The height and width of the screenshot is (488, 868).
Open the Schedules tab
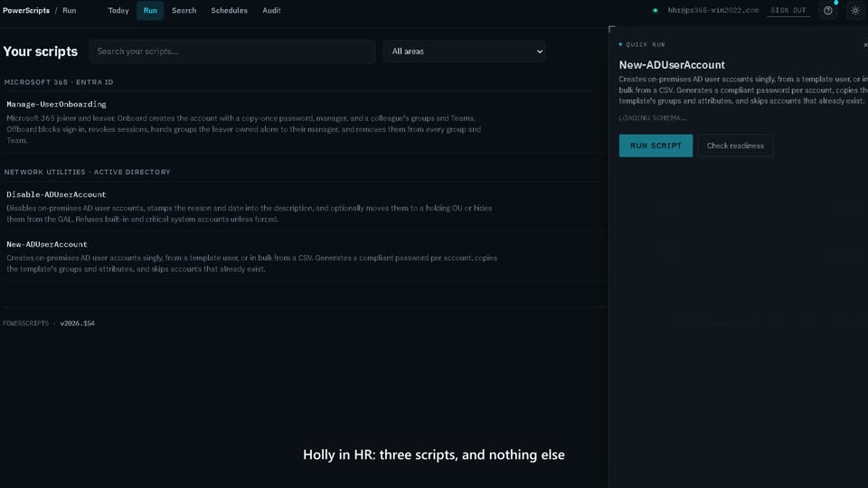click(x=229, y=11)
